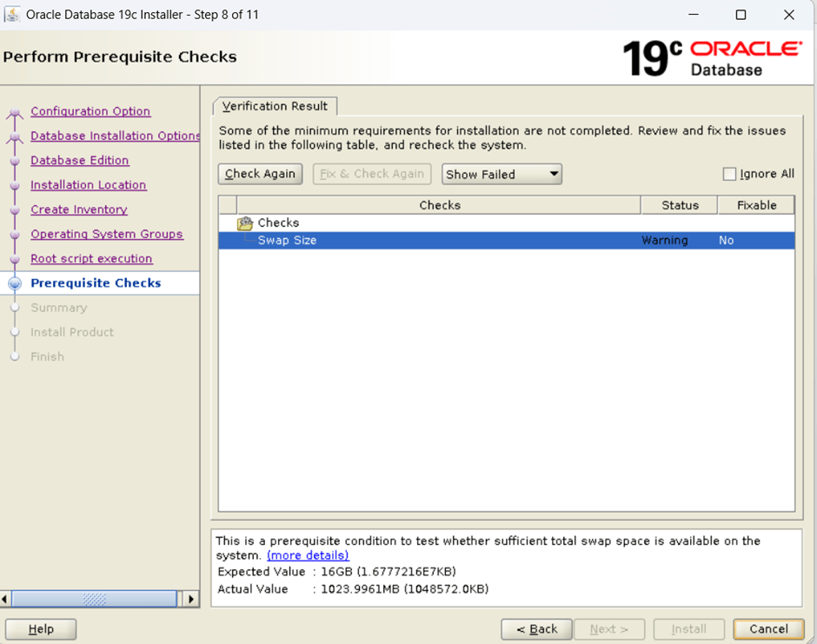Click the Back button
Image resolution: width=817 pixels, height=644 pixels.
click(536, 629)
